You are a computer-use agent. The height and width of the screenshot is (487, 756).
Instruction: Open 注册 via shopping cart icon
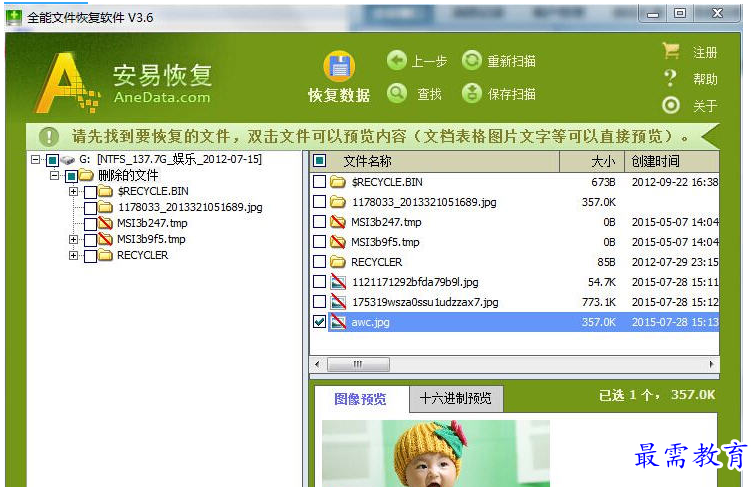coord(671,51)
